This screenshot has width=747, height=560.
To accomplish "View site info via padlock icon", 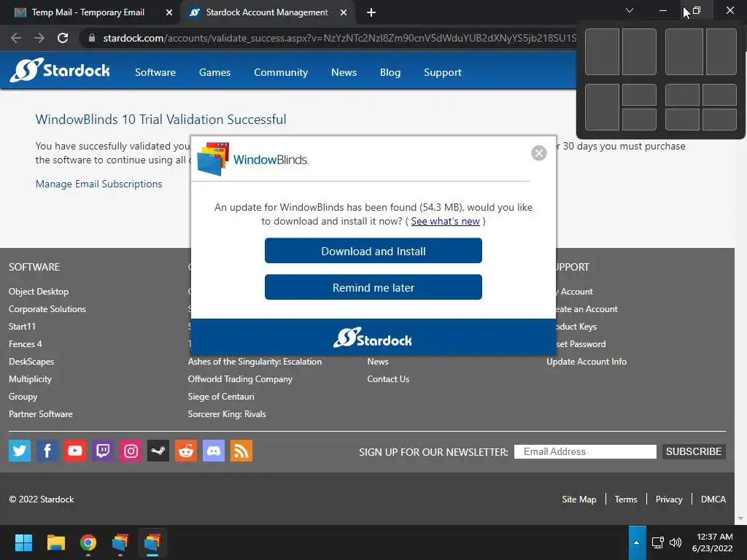I will click(92, 38).
